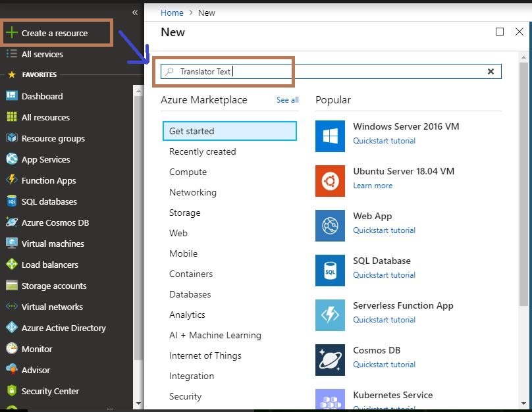The width and height of the screenshot is (532, 412).
Task: Select the Internet of Things category
Action: (x=205, y=355)
